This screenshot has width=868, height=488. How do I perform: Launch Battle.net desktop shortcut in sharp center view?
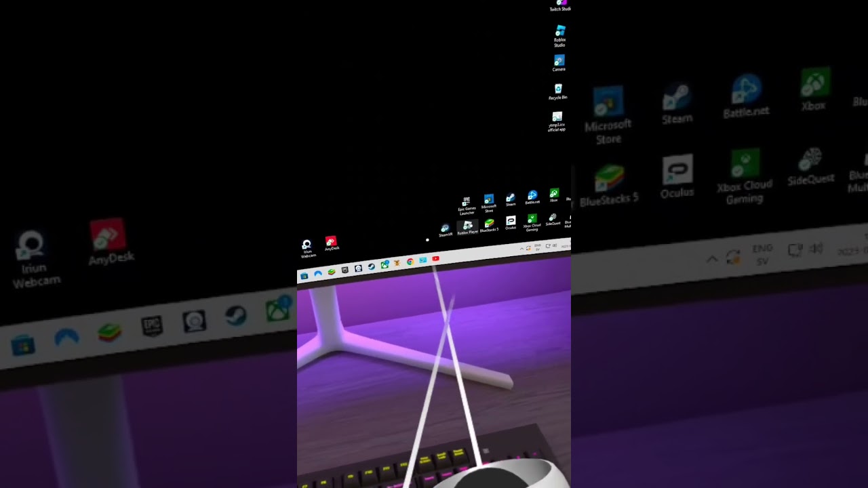point(532,197)
